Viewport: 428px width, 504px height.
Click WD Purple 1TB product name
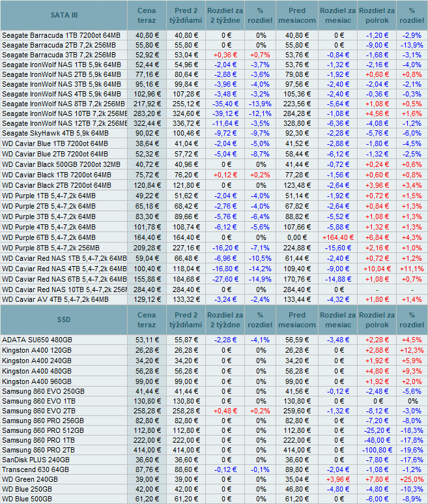coord(49,196)
